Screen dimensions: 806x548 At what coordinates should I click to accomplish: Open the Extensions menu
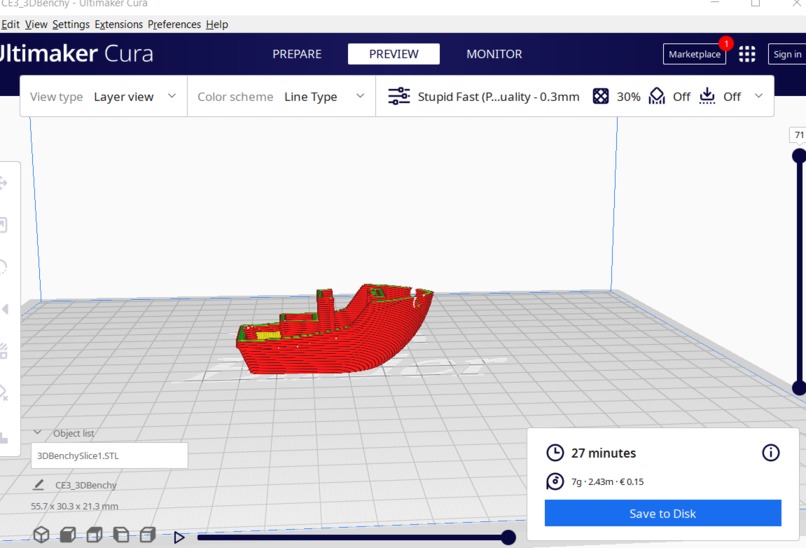click(x=119, y=24)
